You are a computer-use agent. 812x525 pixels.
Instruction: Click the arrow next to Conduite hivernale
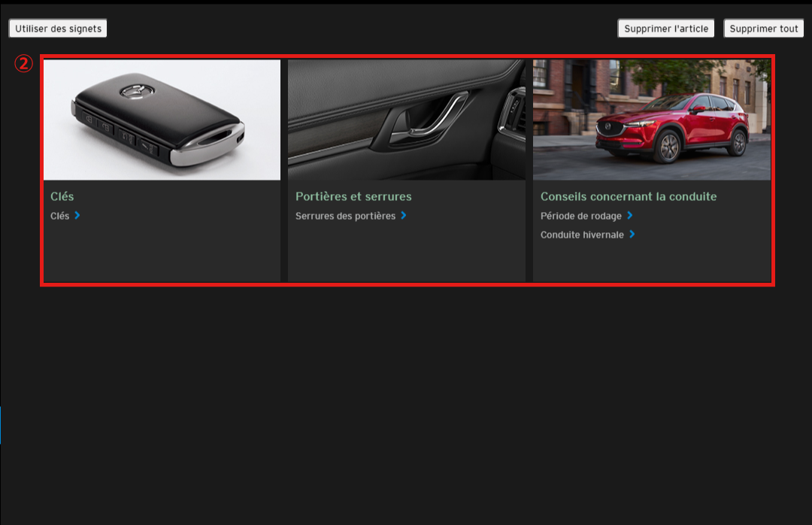tap(632, 235)
